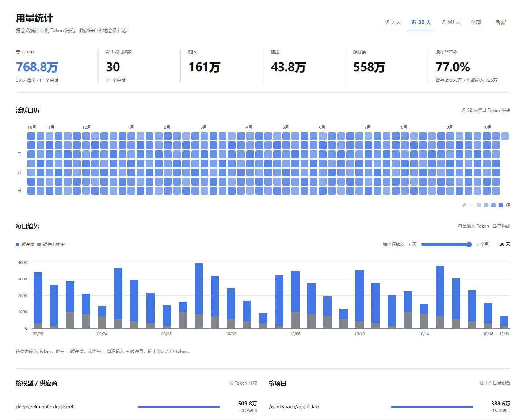Click the /workspace/agent-lab project row label
This screenshot has height=420, width=526.
pos(294,407)
